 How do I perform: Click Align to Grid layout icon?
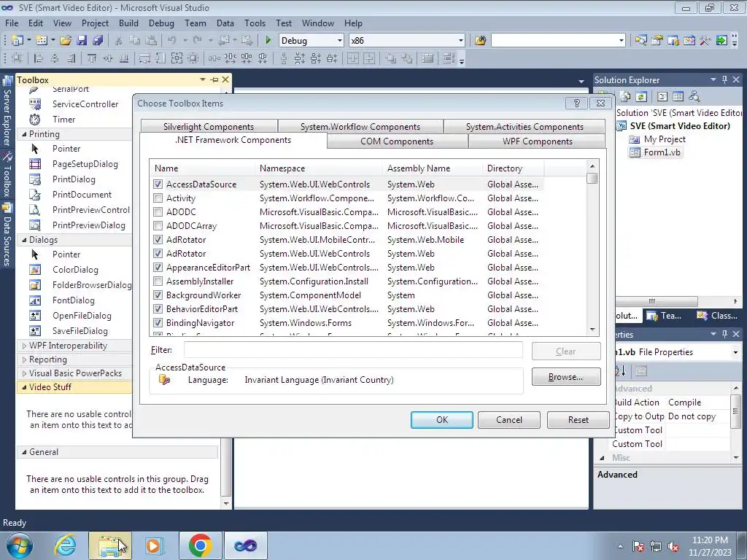click(18, 58)
